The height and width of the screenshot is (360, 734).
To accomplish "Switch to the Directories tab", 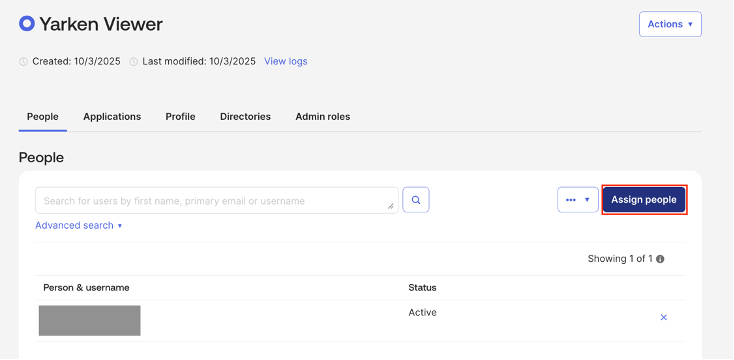I will pos(245,117).
